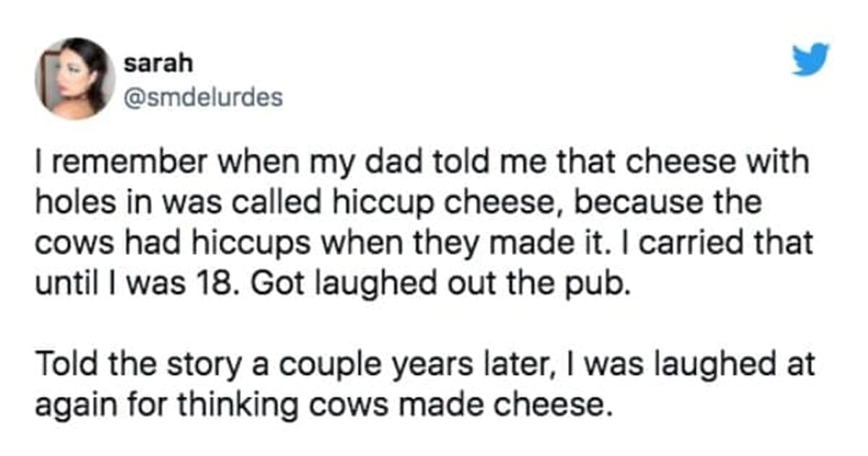Click the word "again" in the last line
Viewport: 868px width, 456px height.
point(69,402)
